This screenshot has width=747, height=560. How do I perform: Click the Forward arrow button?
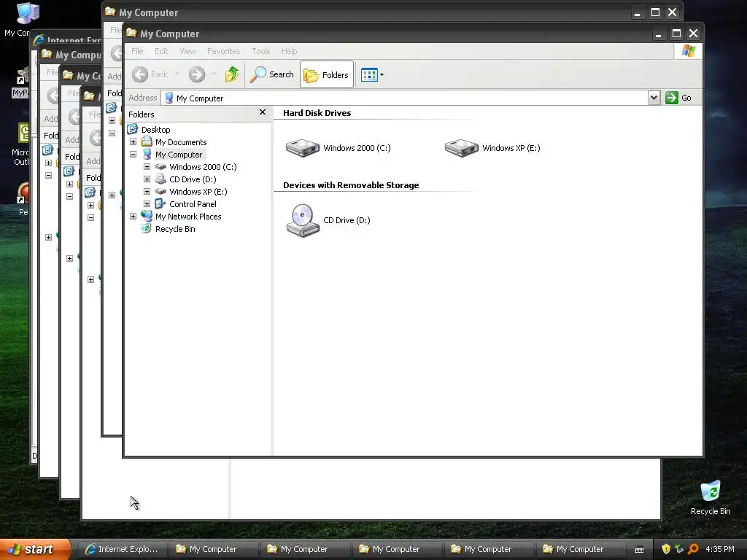click(x=197, y=74)
